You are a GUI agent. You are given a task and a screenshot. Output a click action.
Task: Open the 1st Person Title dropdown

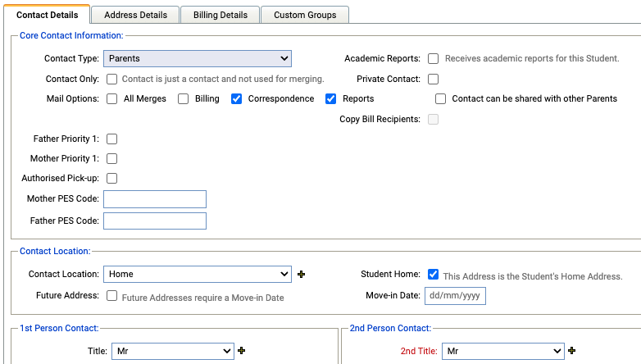coord(172,351)
